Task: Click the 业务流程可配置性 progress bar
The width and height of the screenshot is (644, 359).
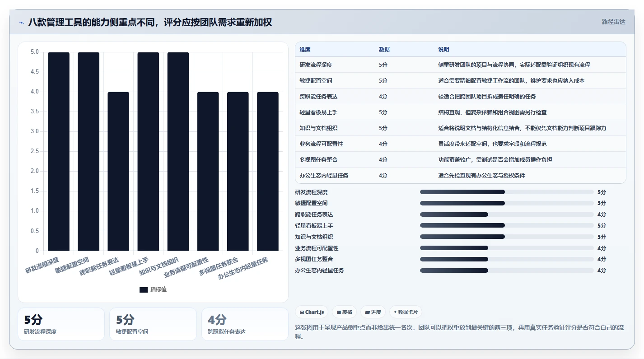Action: pyautogui.click(x=507, y=248)
